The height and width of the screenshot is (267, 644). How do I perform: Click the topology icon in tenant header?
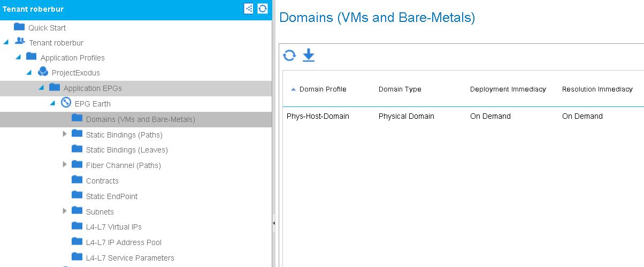(x=249, y=9)
